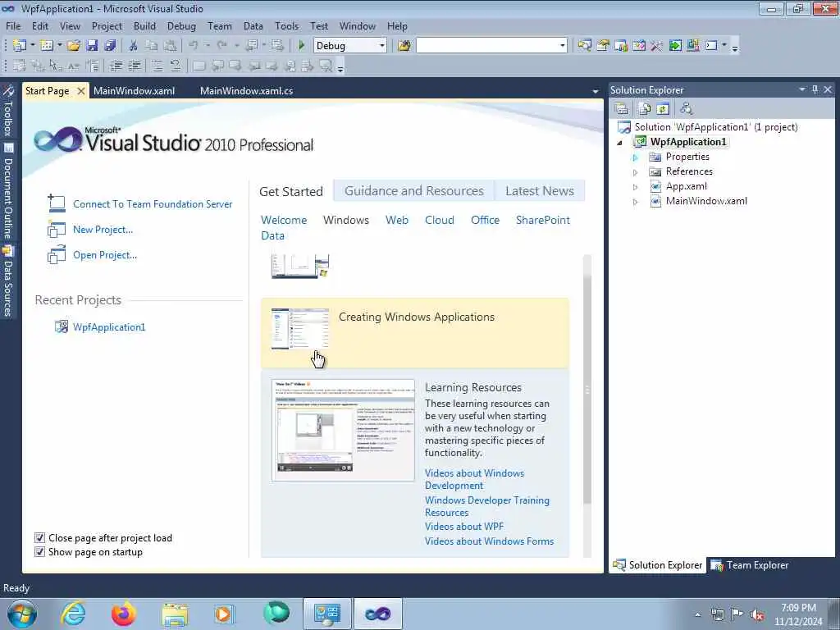The image size is (840, 630).
Task: Open the Tools menu
Action: (x=286, y=25)
